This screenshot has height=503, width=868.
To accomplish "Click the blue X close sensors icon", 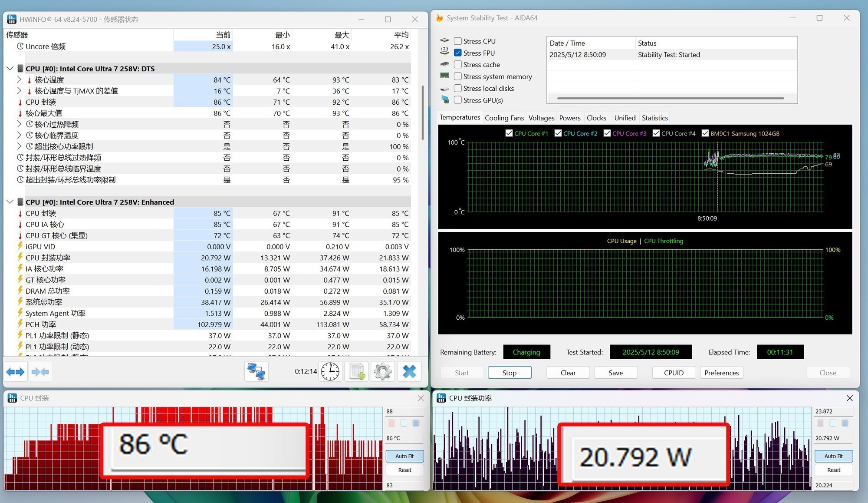I will click(409, 372).
